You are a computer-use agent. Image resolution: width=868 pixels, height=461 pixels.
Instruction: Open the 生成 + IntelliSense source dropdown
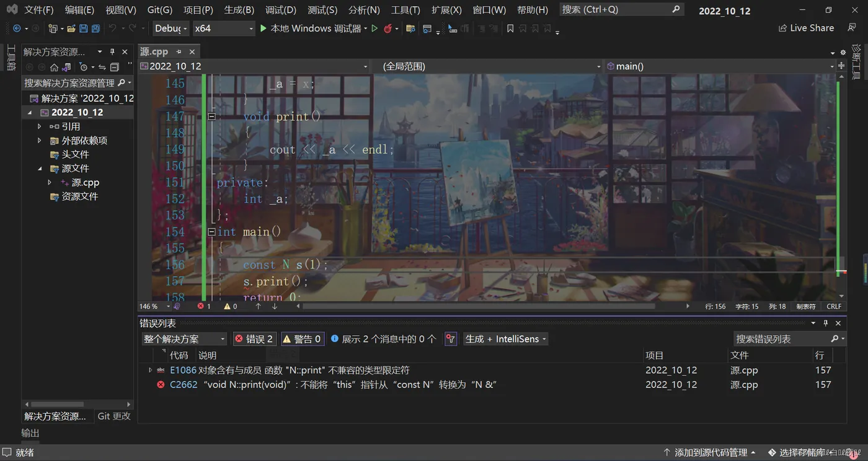coord(506,339)
